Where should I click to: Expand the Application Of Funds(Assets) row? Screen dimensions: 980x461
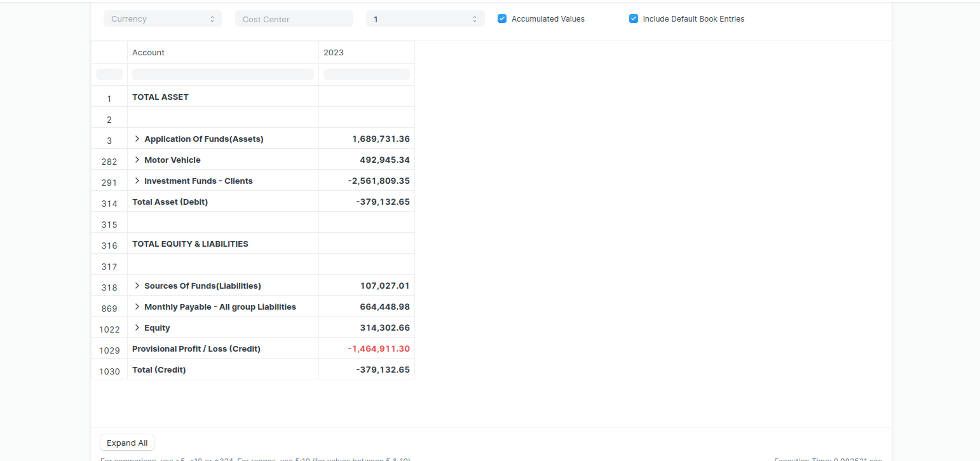137,138
